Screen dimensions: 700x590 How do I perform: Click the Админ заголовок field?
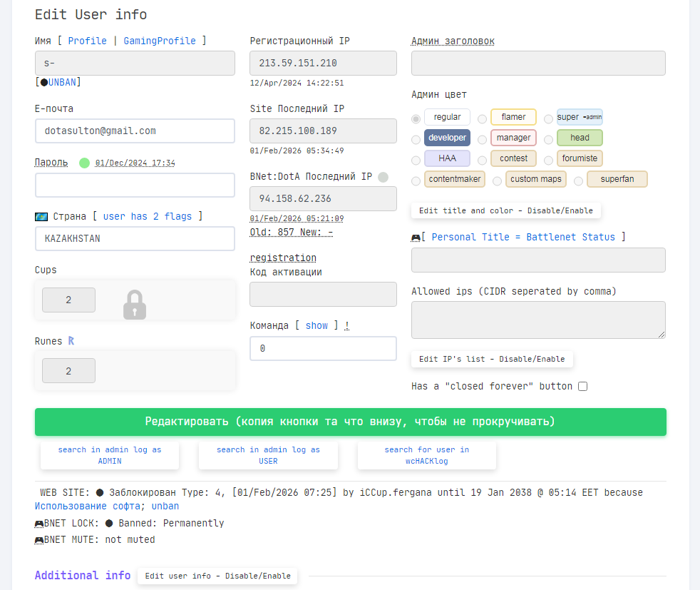point(538,63)
